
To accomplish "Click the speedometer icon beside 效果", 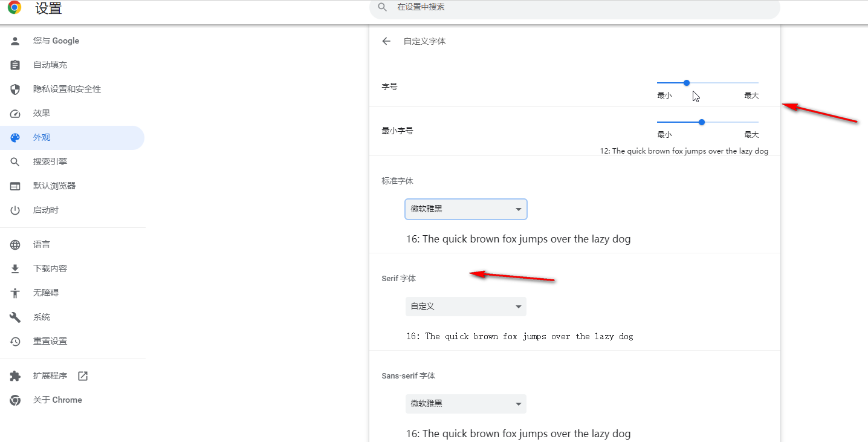I will 15,114.
